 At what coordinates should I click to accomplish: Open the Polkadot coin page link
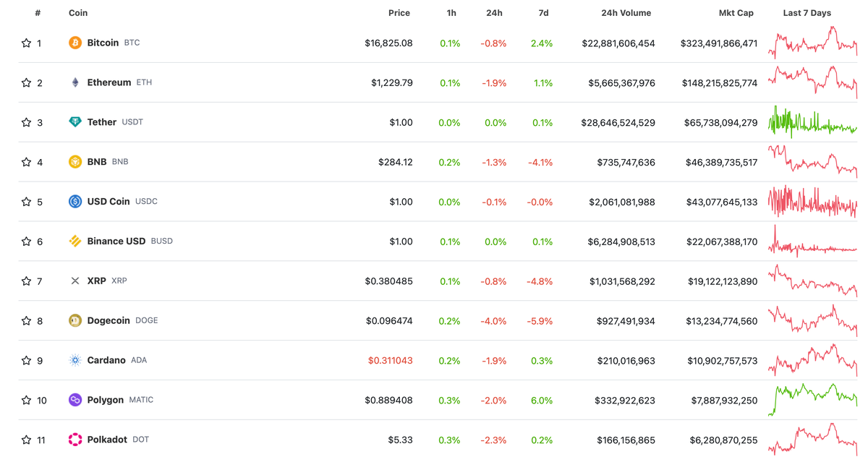107,440
